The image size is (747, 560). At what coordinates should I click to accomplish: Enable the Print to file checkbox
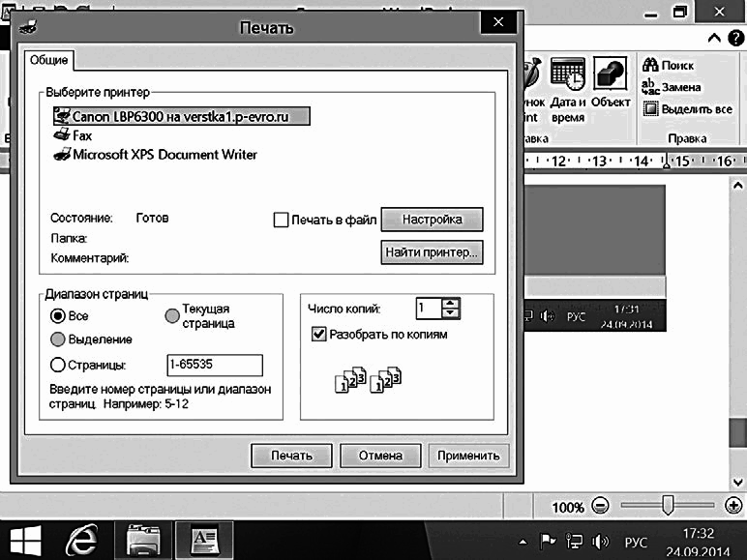click(x=281, y=220)
